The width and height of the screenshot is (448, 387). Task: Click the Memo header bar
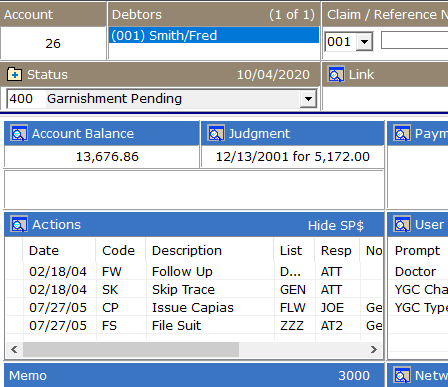pos(194,376)
